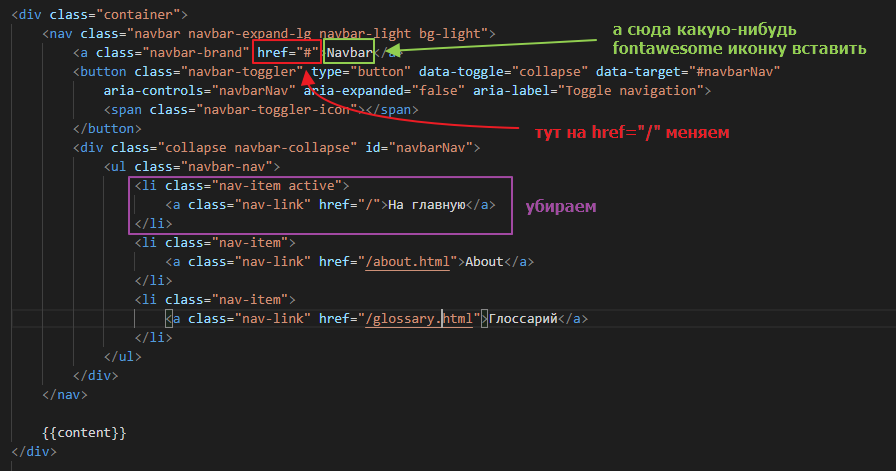Click the "navbar-toggler-icon" span class
896x471 pixels.
tap(282, 110)
